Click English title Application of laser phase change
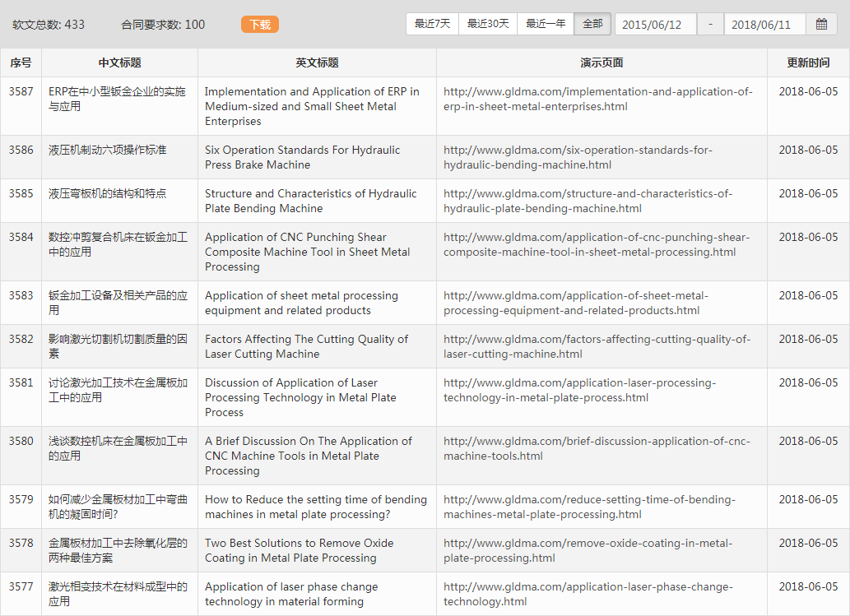Screen dimensions: 850x616 click(291, 594)
